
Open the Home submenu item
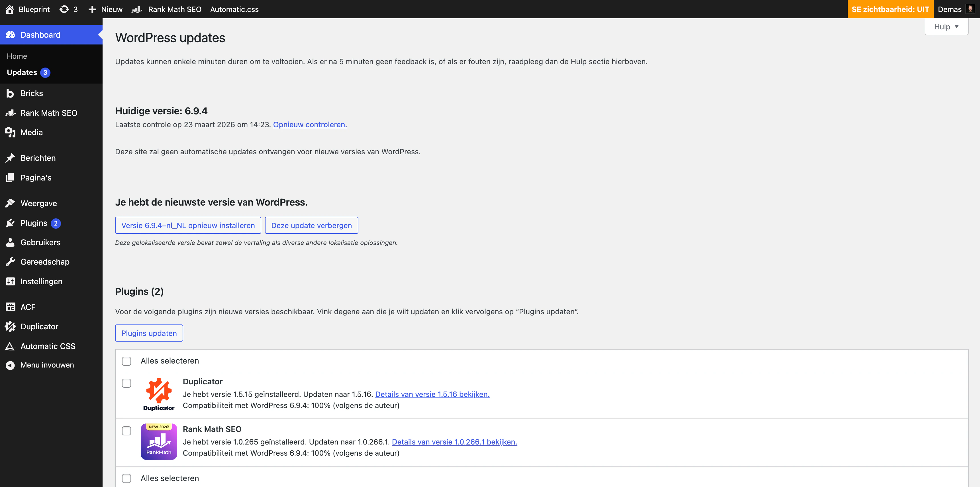pos(17,56)
